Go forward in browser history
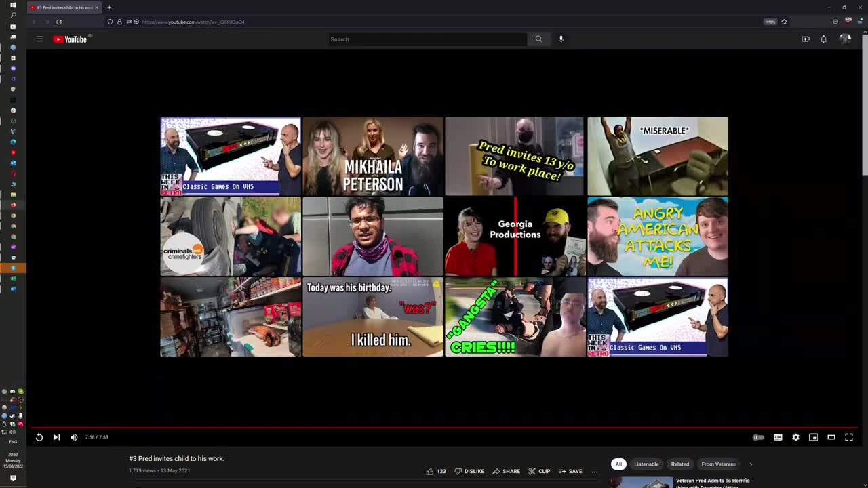This screenshot has height=488, width=868. tap(46, 22)
